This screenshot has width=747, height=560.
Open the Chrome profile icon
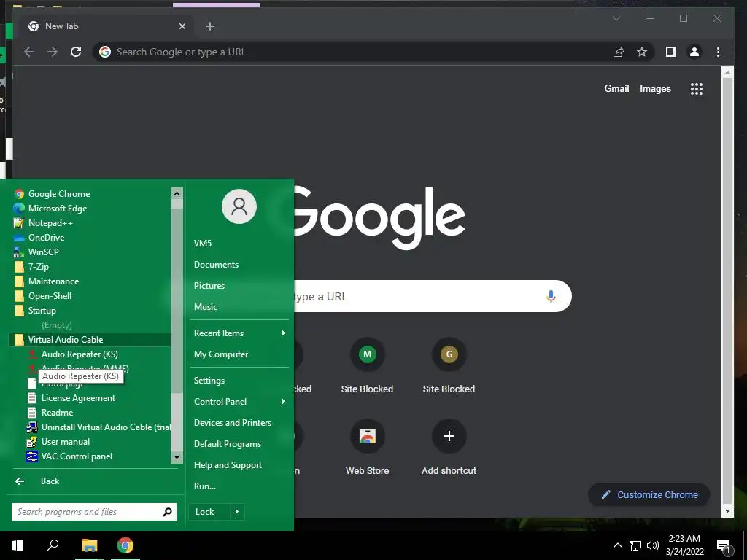click(x=694, y=52)
